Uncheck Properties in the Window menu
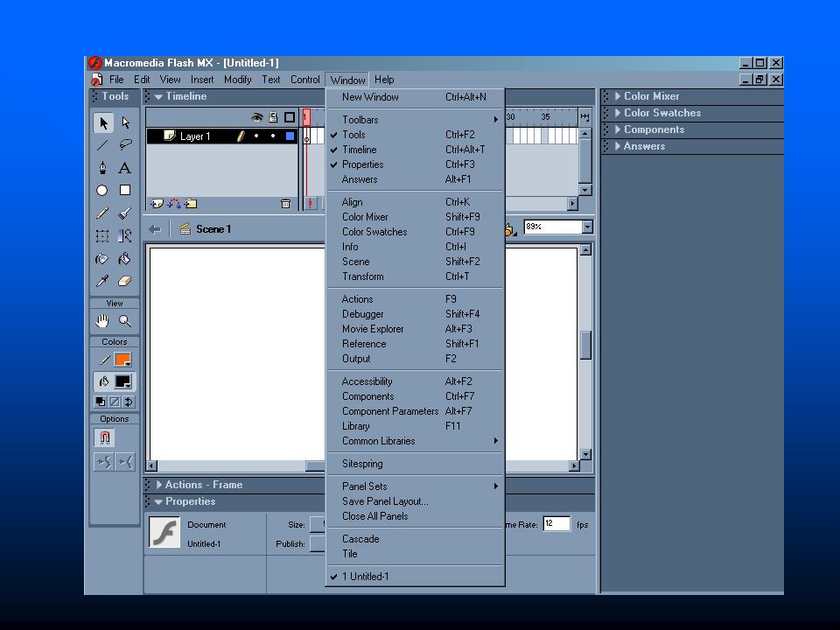 tap(415, 164)
